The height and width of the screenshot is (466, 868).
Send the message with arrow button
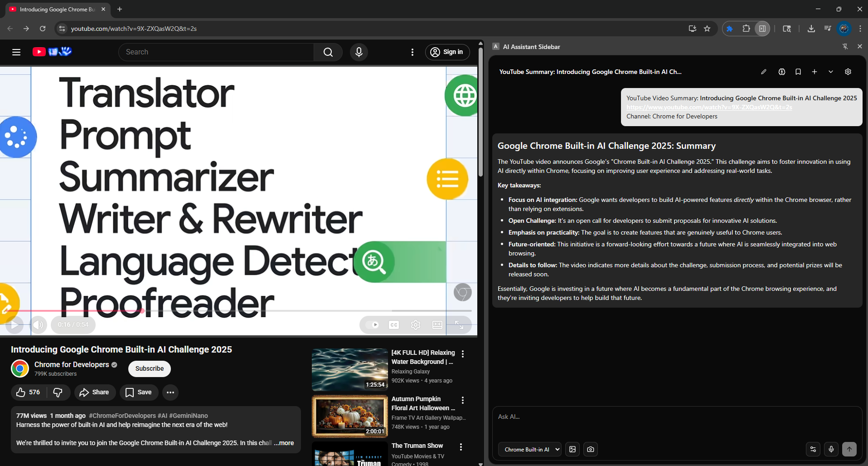pyautogui.click(x=849, y=449)
